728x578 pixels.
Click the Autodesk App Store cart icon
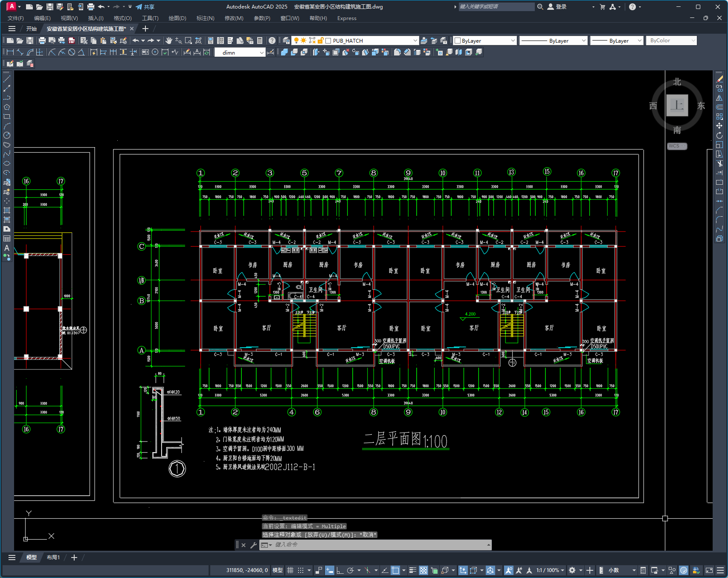pyautogui.click(x=602, y=7)
